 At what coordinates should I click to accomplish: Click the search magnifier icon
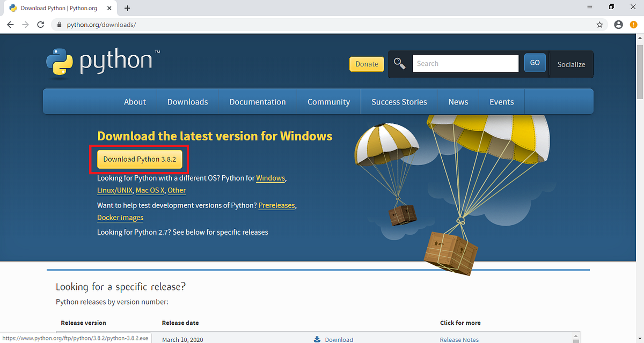399,63
